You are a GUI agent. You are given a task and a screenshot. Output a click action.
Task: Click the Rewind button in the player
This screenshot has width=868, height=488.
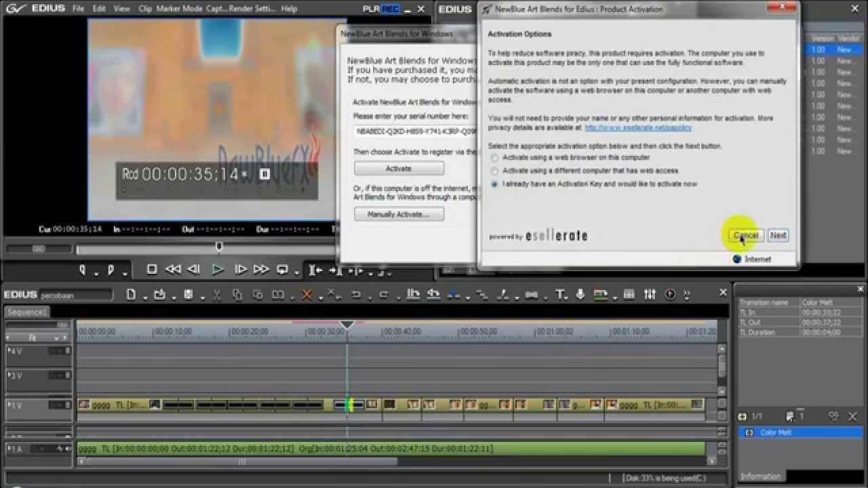coord(173,269)
